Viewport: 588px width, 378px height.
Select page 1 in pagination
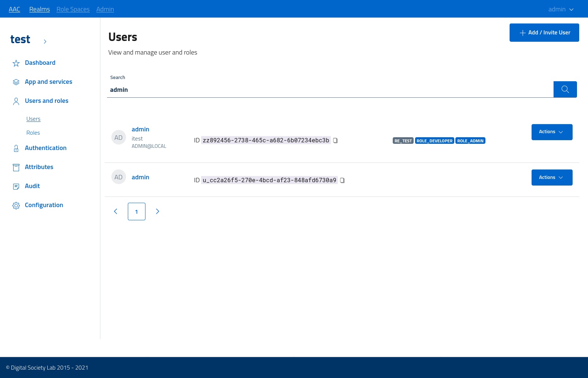coord(137,212)
